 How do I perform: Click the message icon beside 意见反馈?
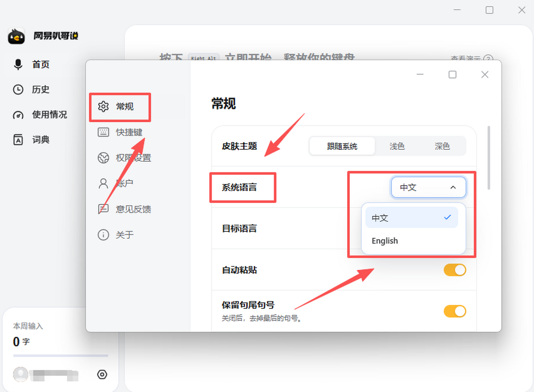pyautogui.click(x=103, y=209)
